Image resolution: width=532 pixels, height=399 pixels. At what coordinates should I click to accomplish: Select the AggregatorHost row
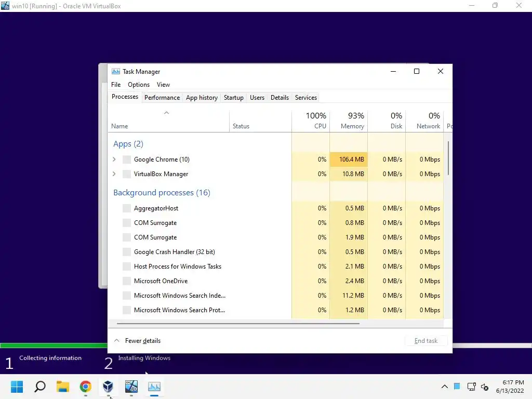(x=276, y=208)
